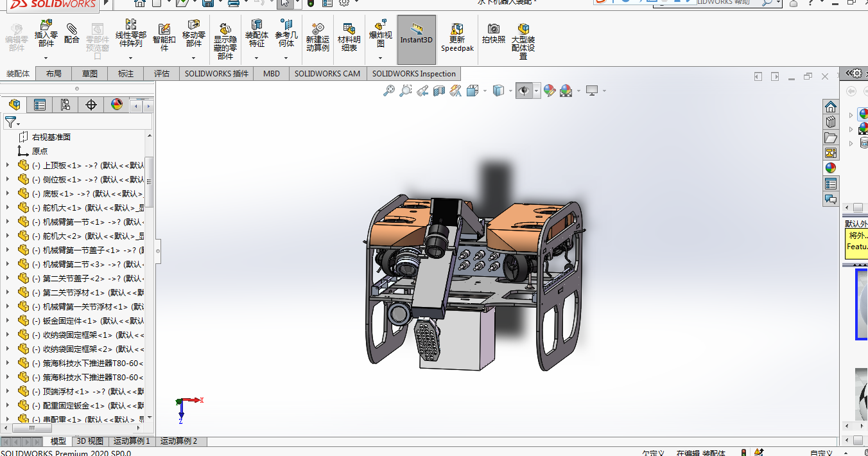Toggle the Hide/Show Items eye button
868x456 pixels.
click(x=524, y=91)
